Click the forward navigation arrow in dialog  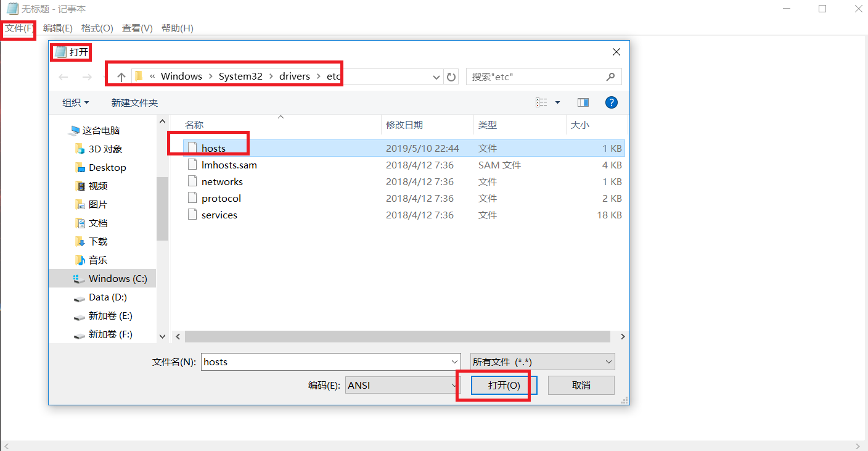point(87,77)
